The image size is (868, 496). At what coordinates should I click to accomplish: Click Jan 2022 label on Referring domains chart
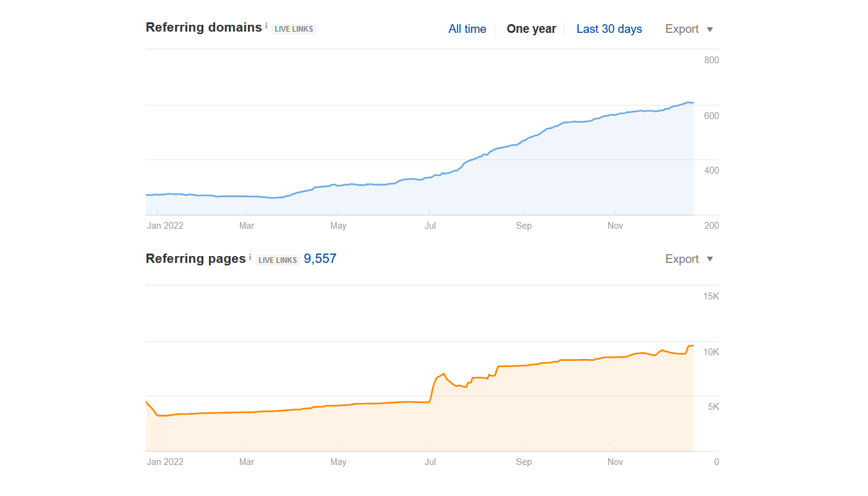pos(165,226)
